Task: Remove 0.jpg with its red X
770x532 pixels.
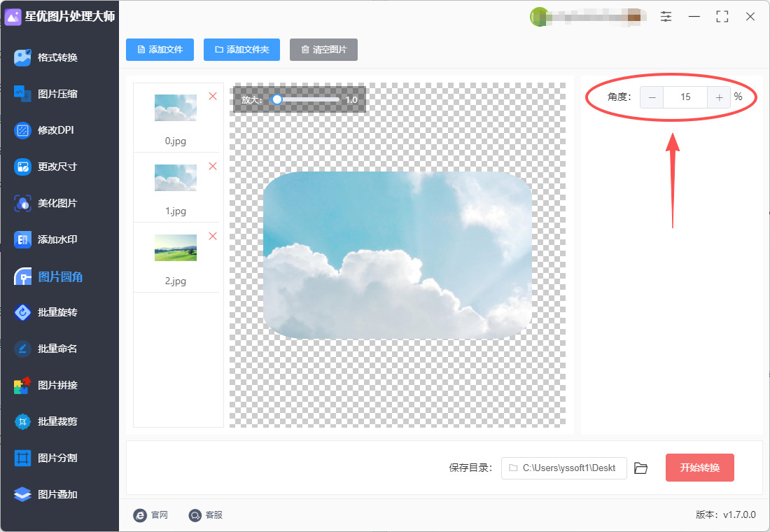Action: tap(213, 97)
